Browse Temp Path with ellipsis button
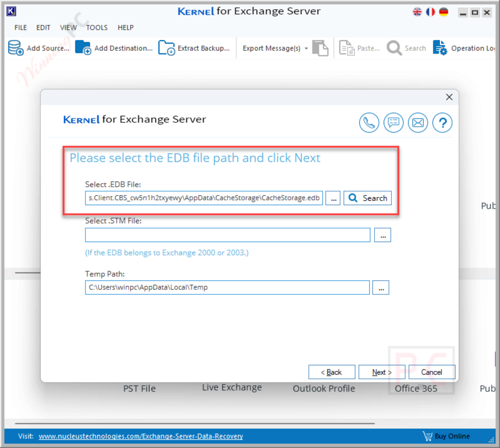Screen dimensions: 500x448 381,288
